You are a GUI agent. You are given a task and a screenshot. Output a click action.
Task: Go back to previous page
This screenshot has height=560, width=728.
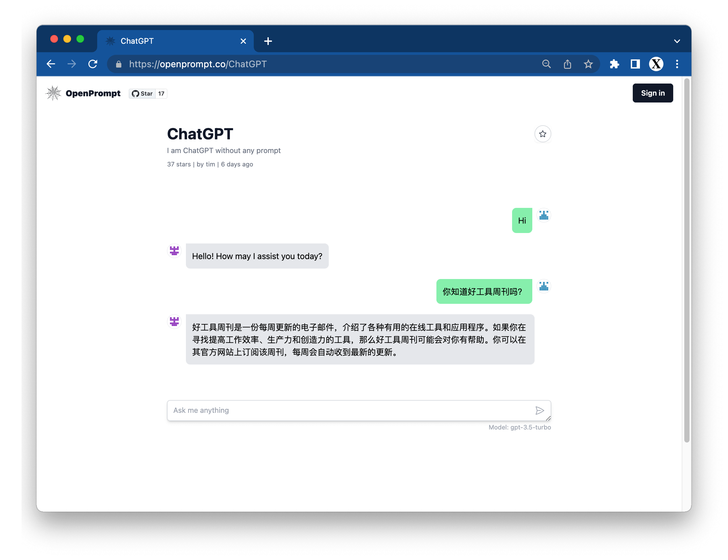pyautogui.click(x=51, y=64)
